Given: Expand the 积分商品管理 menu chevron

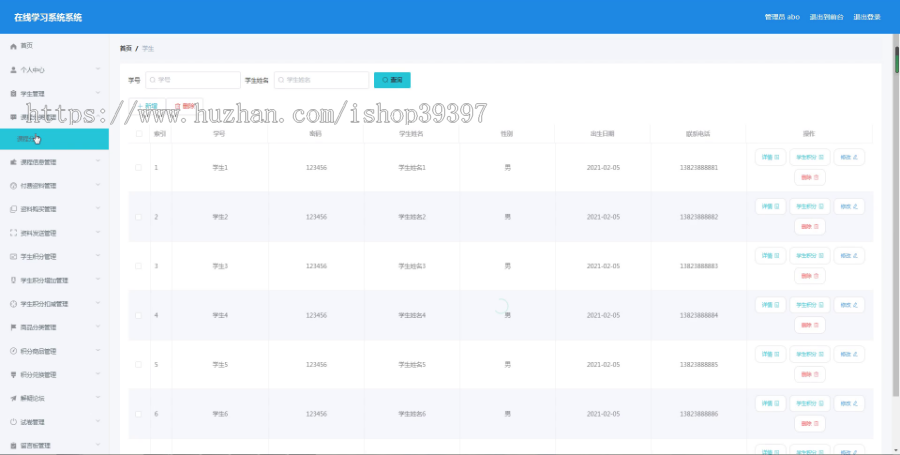Looking at the screenshot, I should [98, 351].
